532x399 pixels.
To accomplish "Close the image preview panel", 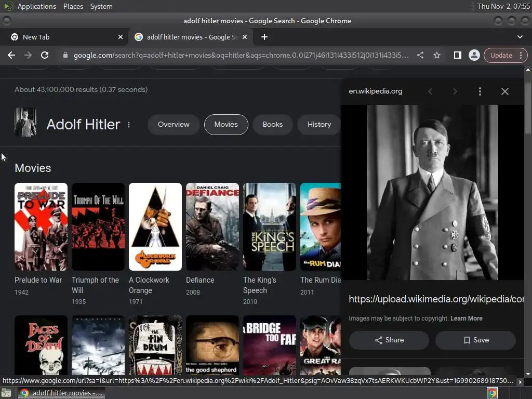I will click(505, 91).
